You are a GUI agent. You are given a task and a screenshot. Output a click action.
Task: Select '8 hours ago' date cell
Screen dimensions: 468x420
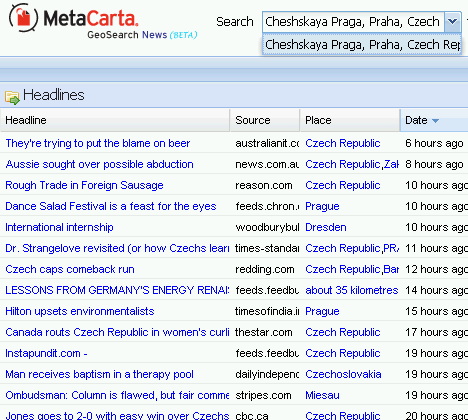click(x=434, y=164)
